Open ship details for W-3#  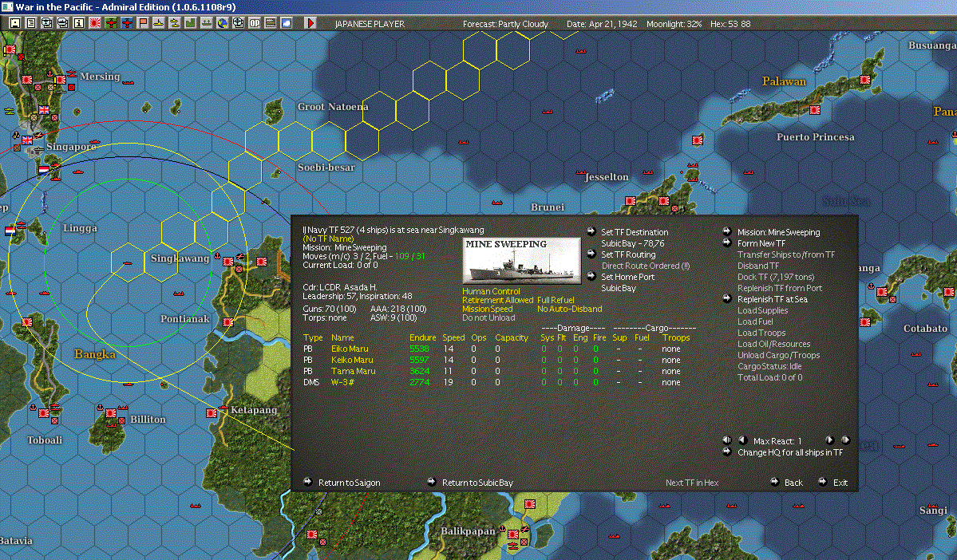(x=342, y=382)
